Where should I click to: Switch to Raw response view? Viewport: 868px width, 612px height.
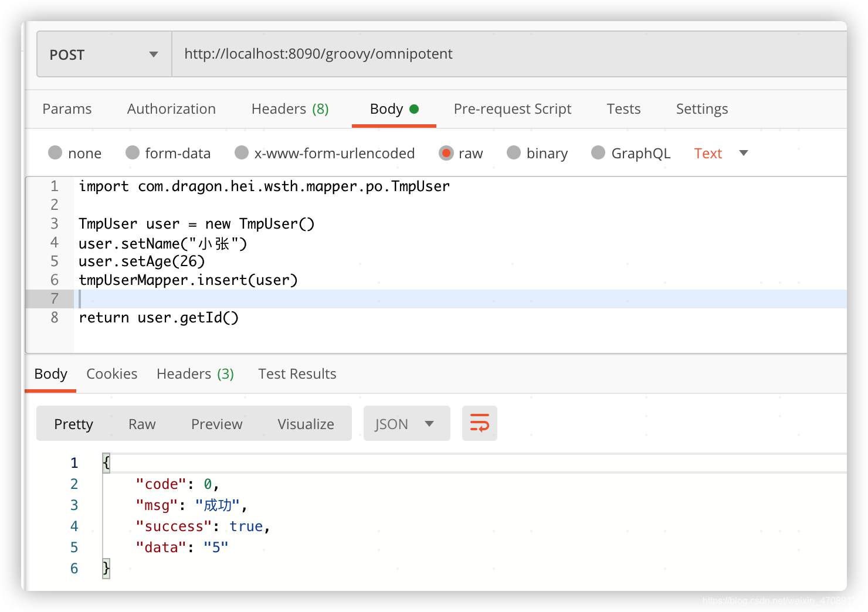coord(142,424)
